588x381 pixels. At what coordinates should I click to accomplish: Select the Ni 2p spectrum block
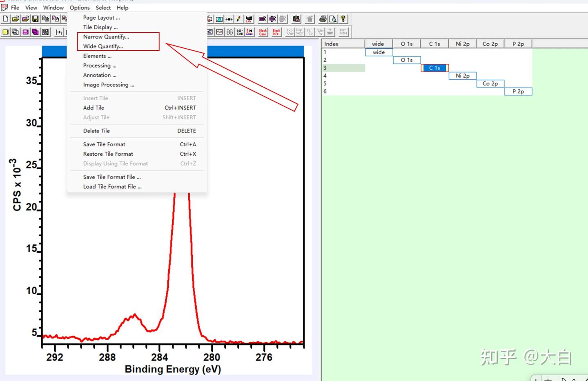coord(463,76)
